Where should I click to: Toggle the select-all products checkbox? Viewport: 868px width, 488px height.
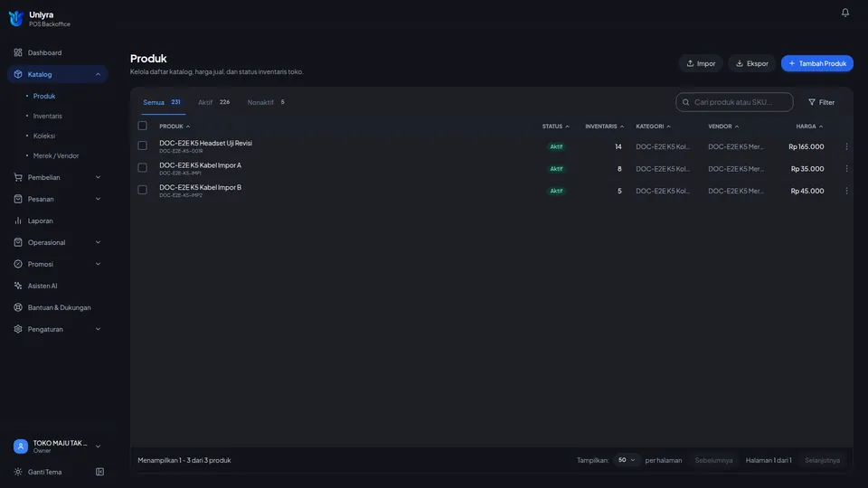tap(142, 126)
